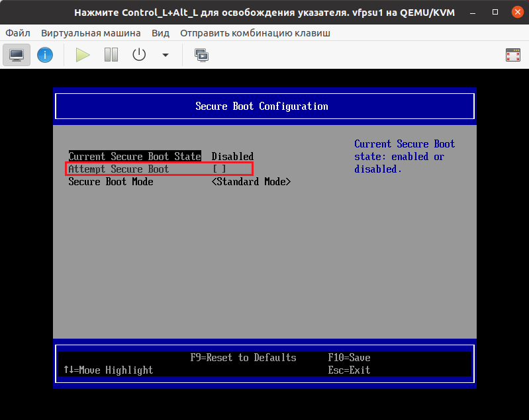Click Esc=Exit in the footer
This screenshot has width=529, height=420.
[349, 370]
